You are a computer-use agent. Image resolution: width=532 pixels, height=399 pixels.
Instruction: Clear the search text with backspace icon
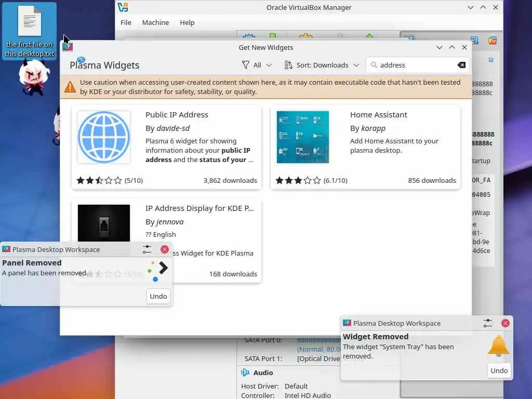coord(461,65)
